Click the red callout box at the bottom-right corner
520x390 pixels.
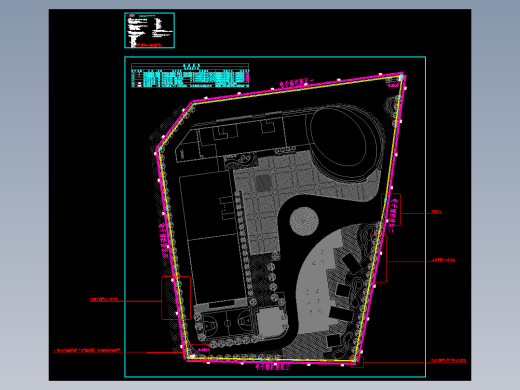[x=357, y=362]
